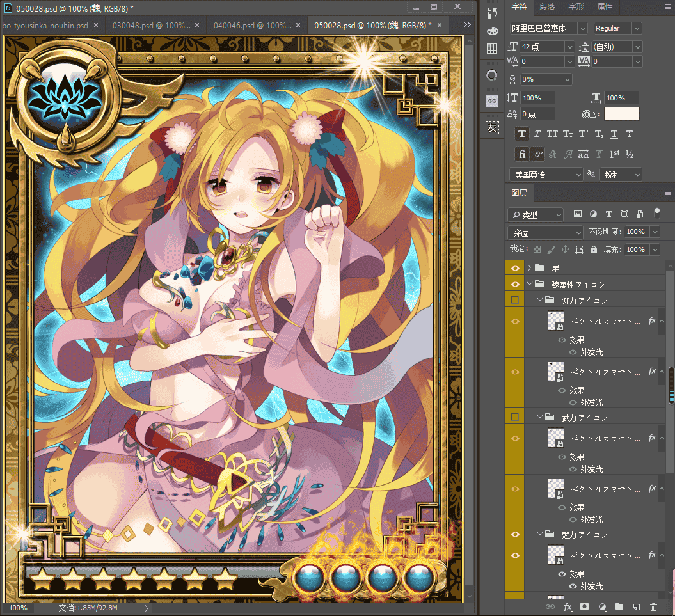Apply strikethrough text style
The image size is (675, 616).
pos(630,134)
